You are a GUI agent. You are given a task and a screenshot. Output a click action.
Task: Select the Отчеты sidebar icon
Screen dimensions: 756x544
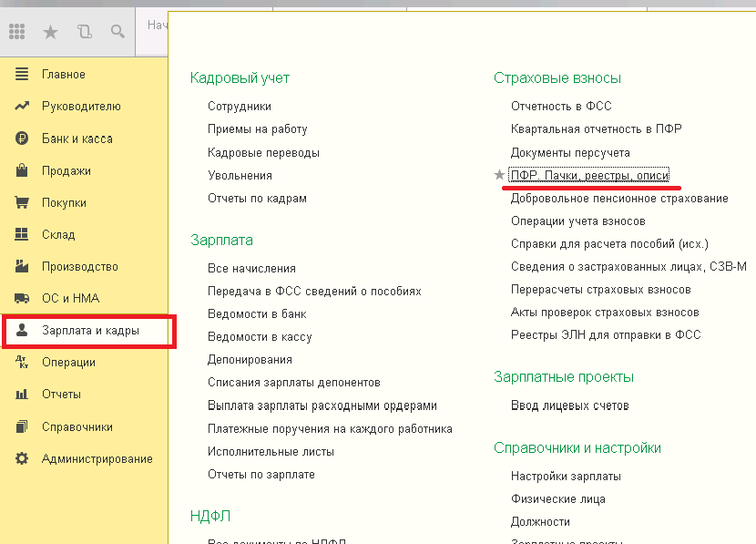pyautogui.click(x=20, y=395)
